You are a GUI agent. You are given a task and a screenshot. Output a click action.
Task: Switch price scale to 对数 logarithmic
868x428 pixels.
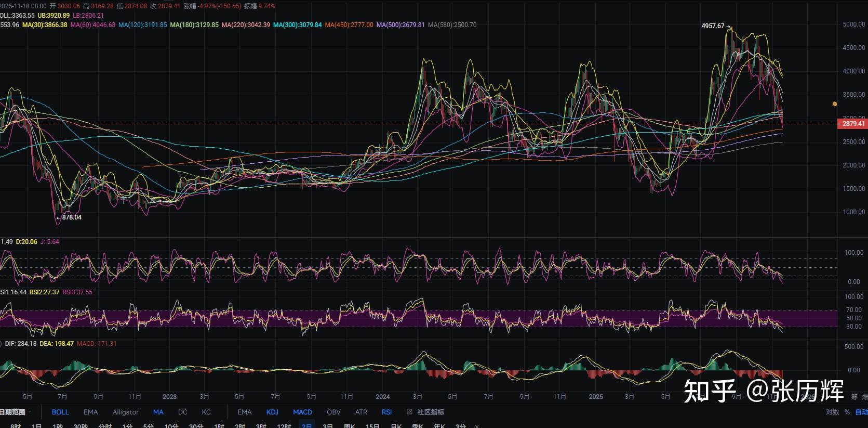tap(832, 412)
